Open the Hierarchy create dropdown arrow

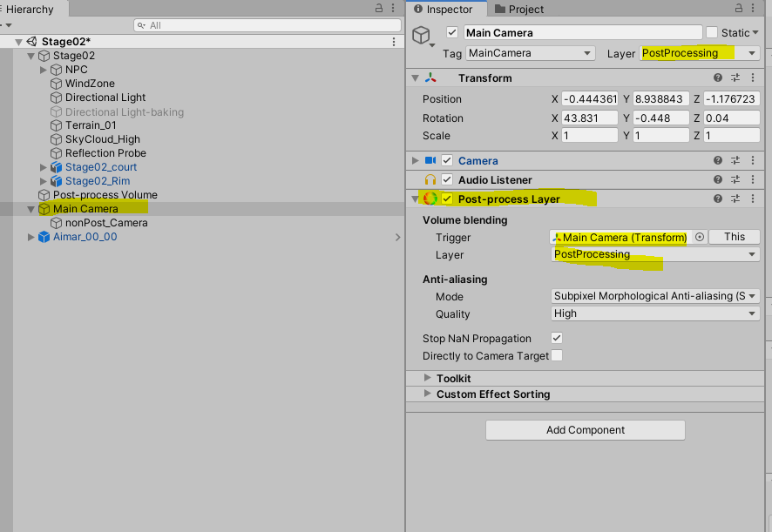(9, 25)
